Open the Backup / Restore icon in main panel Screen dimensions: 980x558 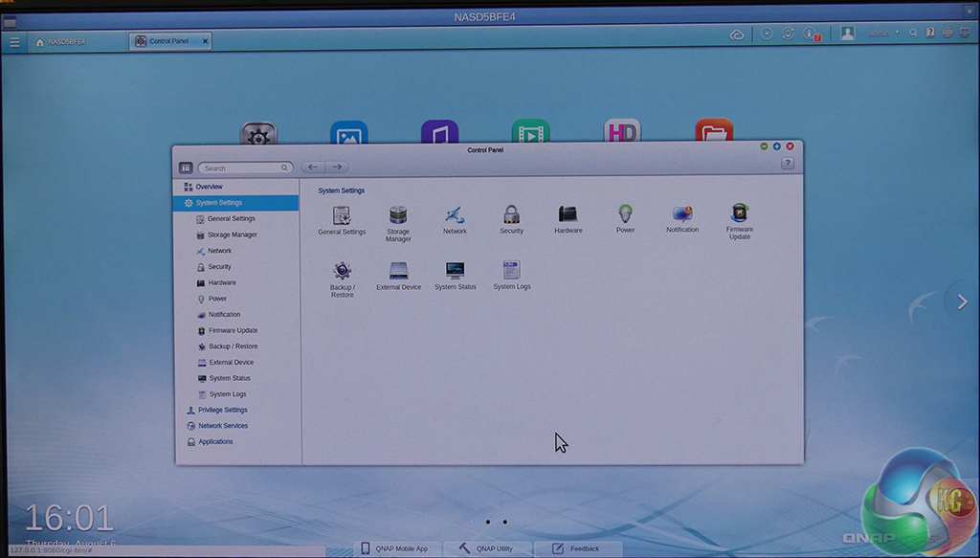click(x=342, y=272)
